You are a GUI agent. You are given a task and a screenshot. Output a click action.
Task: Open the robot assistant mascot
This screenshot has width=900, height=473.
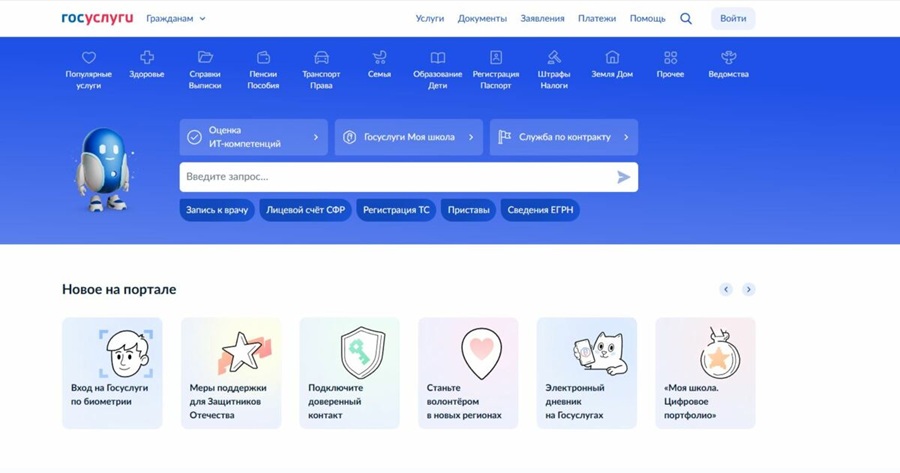(102, 170)
